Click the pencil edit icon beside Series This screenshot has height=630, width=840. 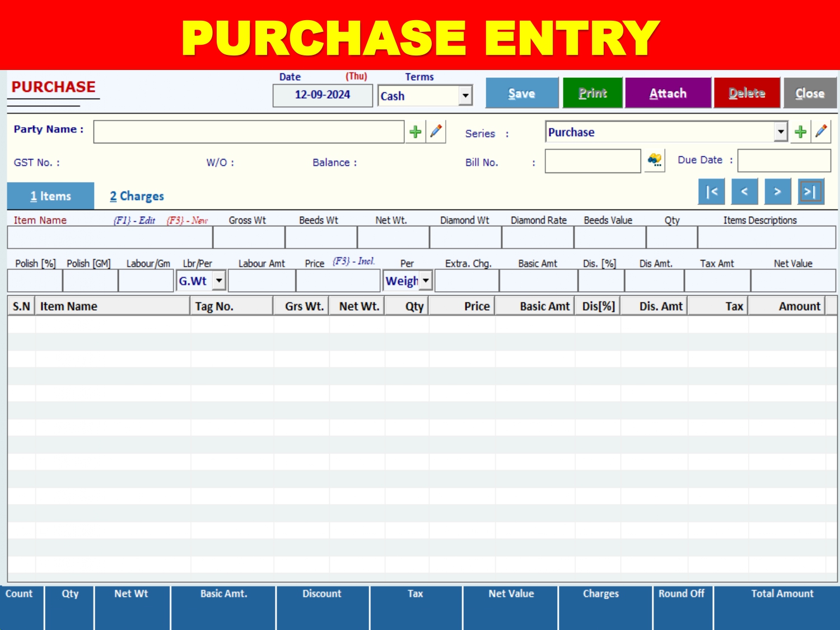(x=821, y=132)
